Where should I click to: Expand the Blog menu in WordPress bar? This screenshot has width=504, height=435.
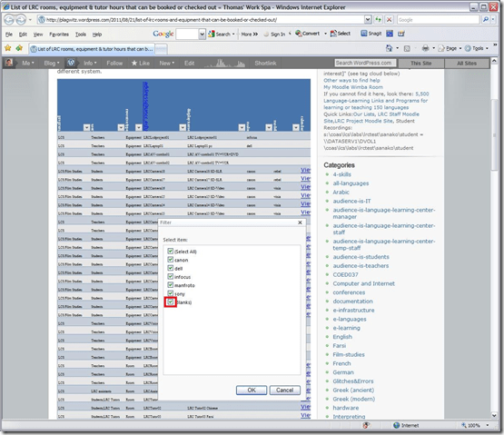tap(52, 63)
